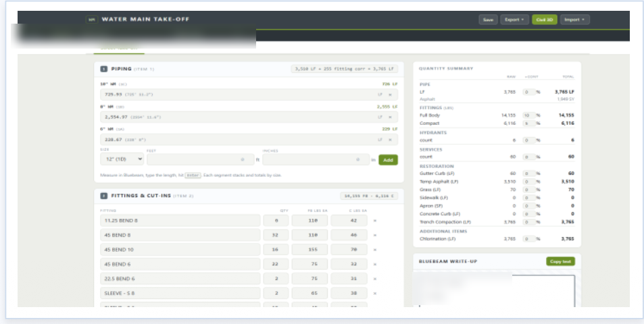Delete the SLEEVE - S 8 fitting row
This screenshot has height=324, width=644.
374,294
